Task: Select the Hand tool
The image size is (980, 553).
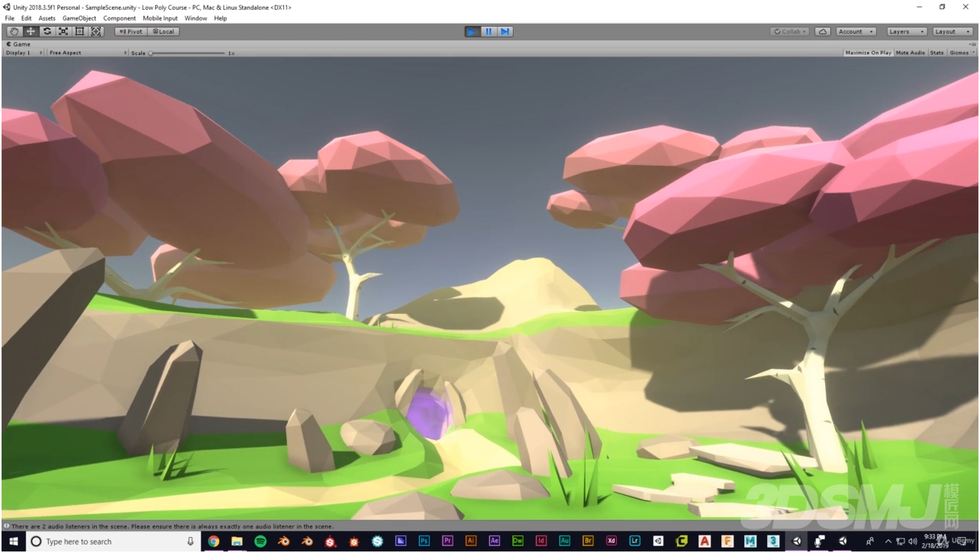Action: [x=15, y=31]
